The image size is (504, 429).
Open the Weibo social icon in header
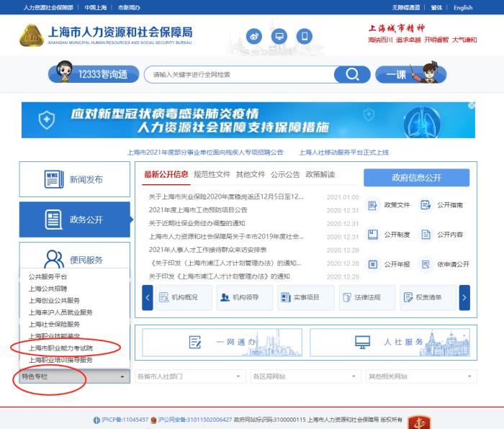[255, 36]
